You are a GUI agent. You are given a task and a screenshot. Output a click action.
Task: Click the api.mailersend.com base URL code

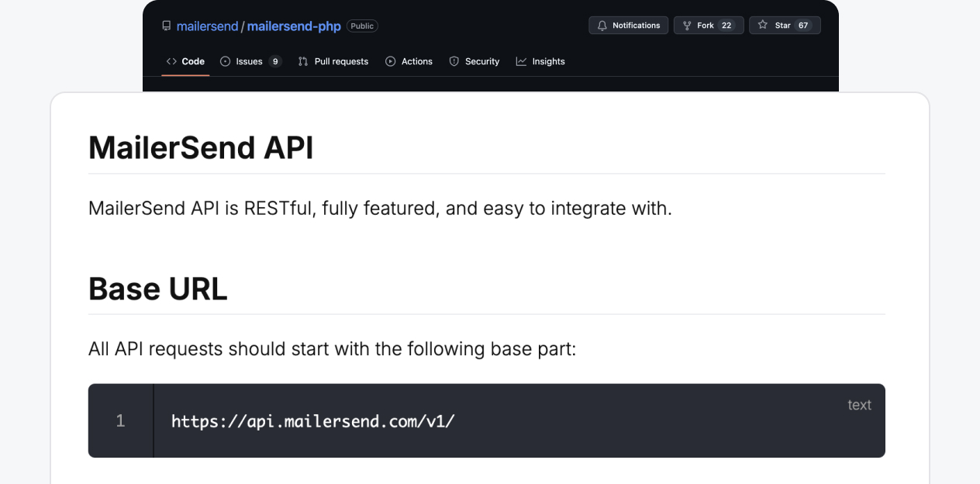(312, 421)
